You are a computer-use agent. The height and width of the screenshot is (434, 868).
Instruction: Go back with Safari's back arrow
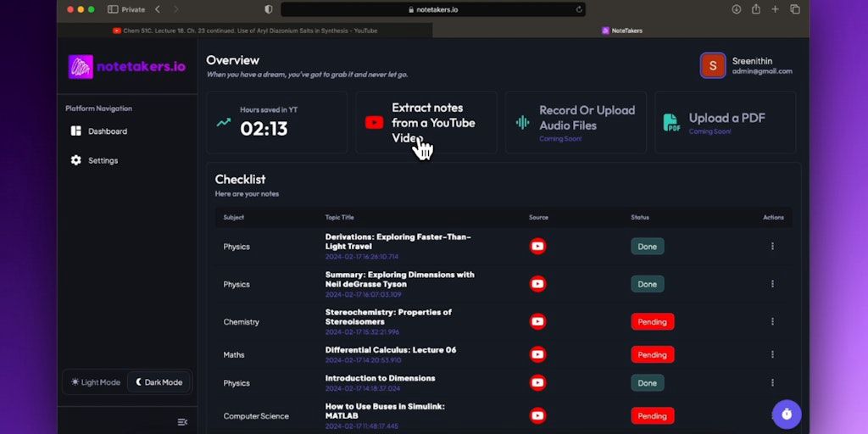(158, 9)
